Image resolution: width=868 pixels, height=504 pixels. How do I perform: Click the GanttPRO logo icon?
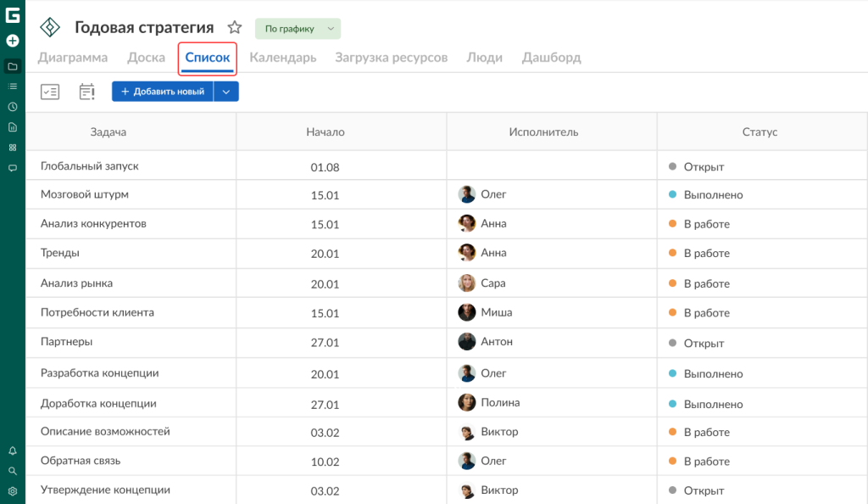[x=12, y=15]
